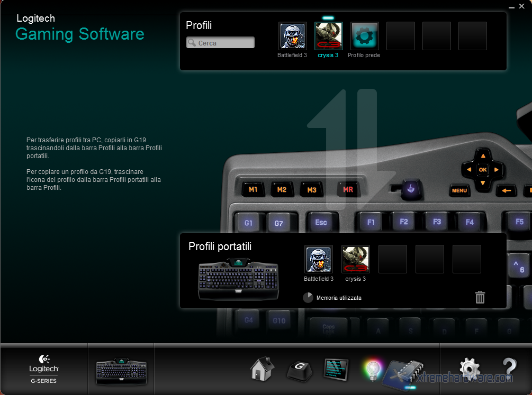Viewport: 532px width, 395px height.
Task: Open the Home icon in bottom bar
Action: [x=263, y=369]
